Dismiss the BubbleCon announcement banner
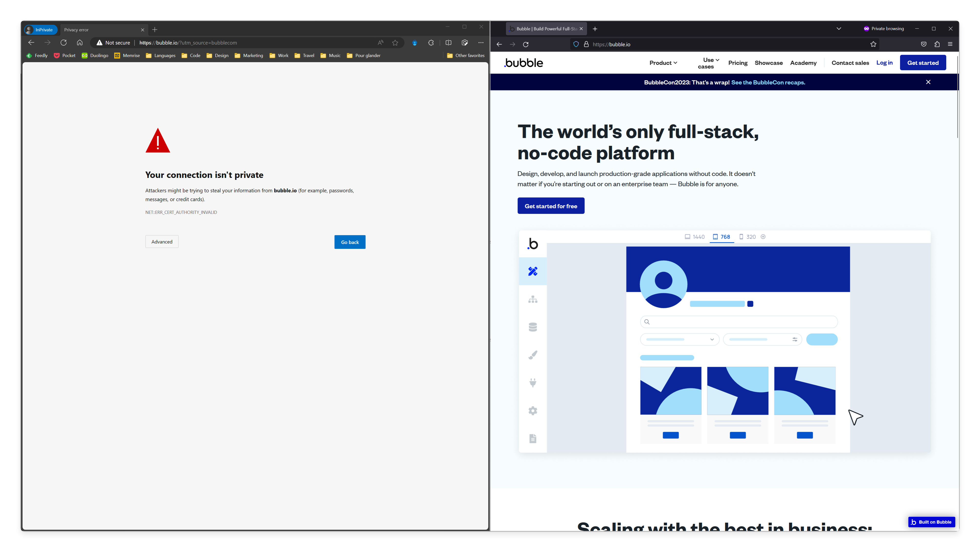 click(928, 82)
